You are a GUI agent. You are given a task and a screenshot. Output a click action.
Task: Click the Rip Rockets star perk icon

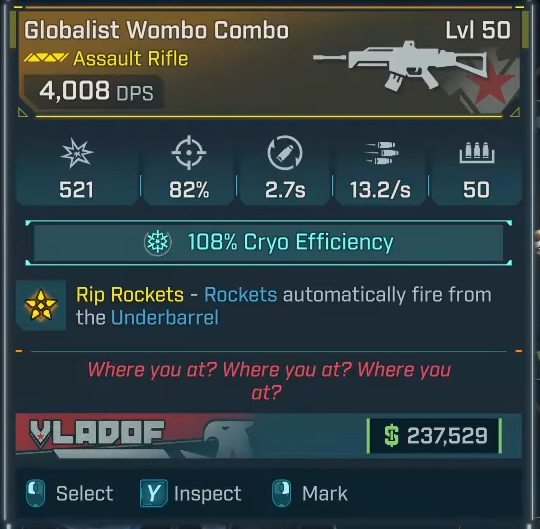pos(41,305)
